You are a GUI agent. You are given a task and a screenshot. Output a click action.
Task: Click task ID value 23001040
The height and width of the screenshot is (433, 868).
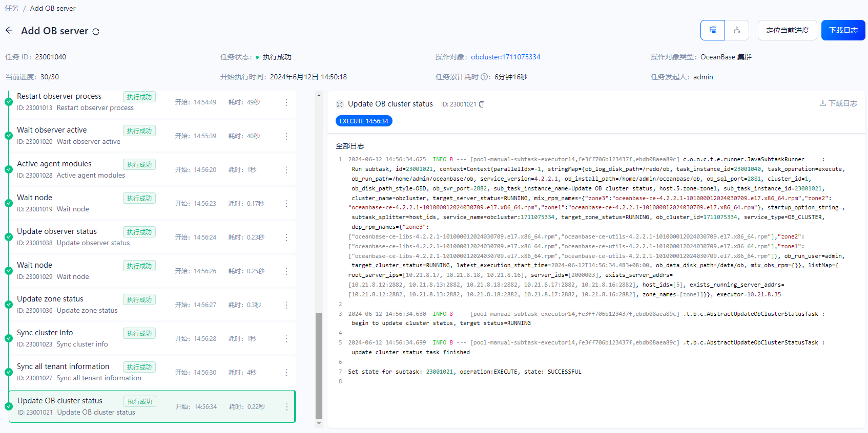[51, 57]
